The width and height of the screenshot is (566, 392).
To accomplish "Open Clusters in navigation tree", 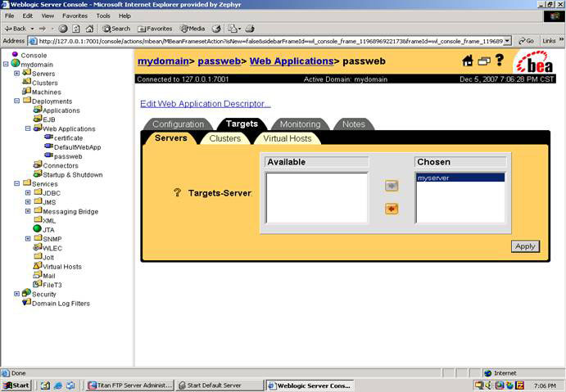I will point(45,83).
